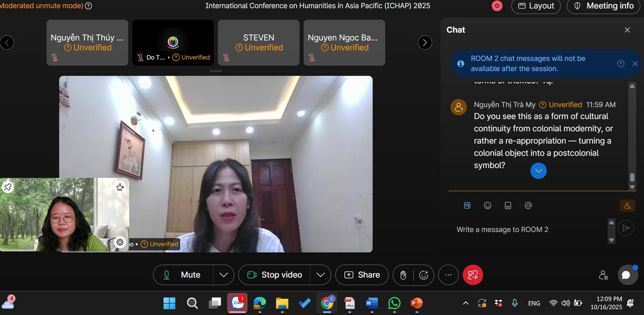Insert a GIF in chat
This screenshot has height=315, width=644.
[508, 205]
